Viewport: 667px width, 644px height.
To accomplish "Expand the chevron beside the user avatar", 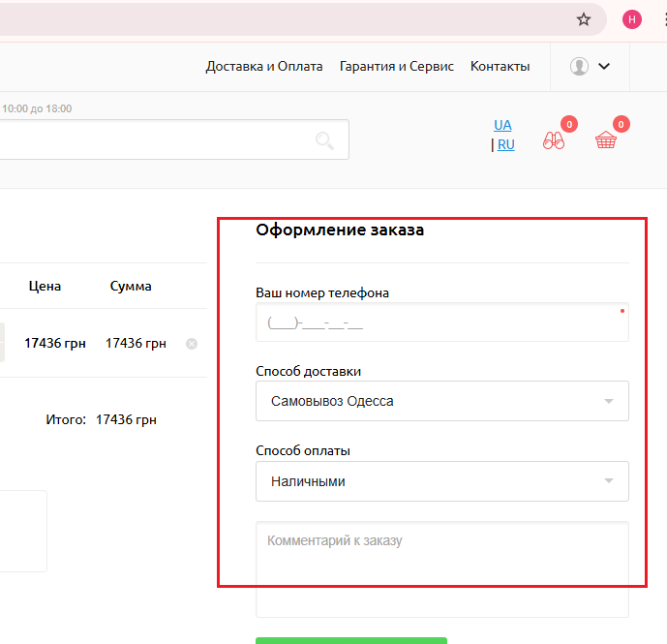I will 605,67.
